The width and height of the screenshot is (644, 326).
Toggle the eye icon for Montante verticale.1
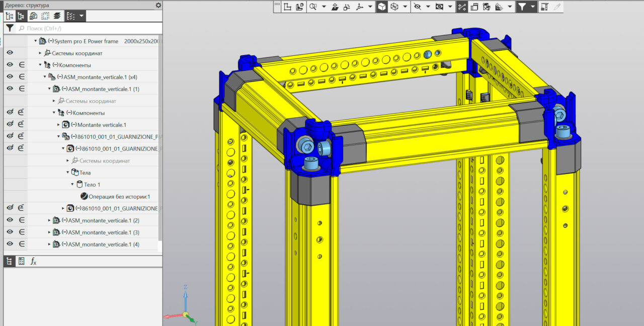click(x=10, y=125)
